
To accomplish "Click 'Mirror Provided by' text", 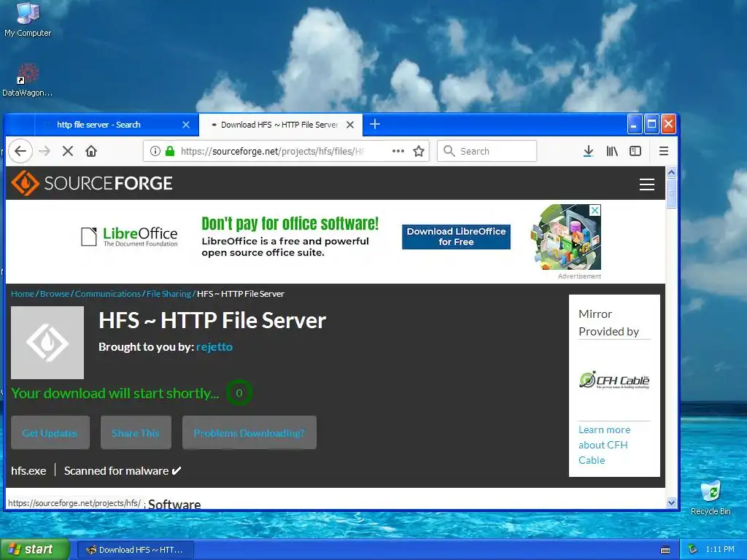I will point(608,322).
